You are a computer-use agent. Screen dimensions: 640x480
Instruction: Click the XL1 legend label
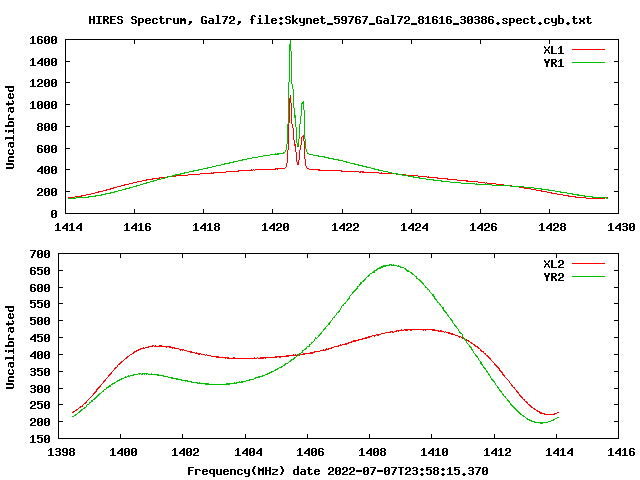(x=553, y=50)
